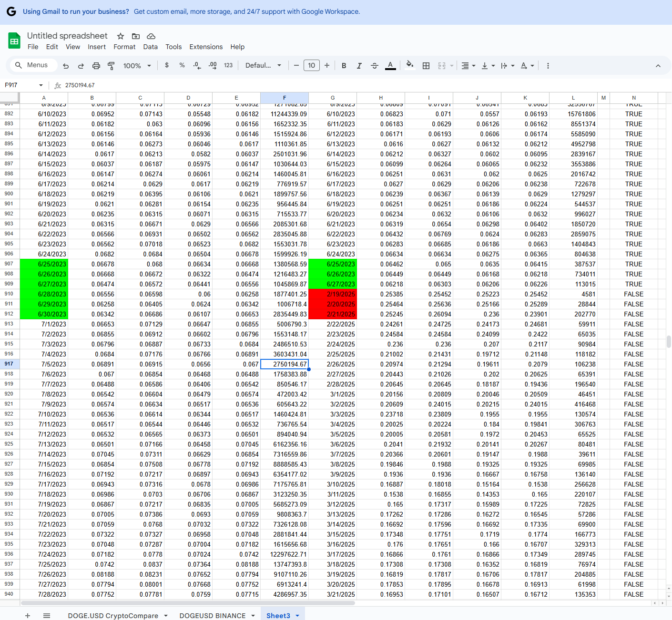Image resolution: width=672 pixels, height=620 pixels.
Task: Open the borders tool
Action: [x=426, y=66]
